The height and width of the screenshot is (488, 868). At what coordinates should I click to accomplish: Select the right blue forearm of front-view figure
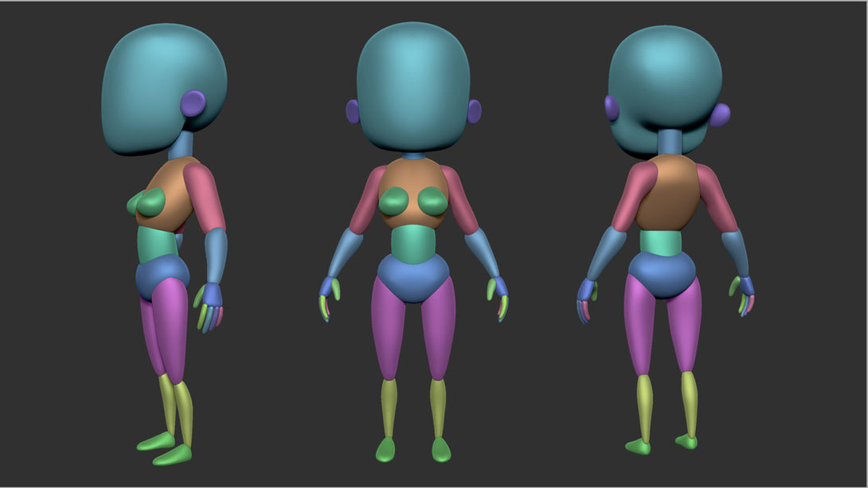pyautogui.click(x=483, y=252)
